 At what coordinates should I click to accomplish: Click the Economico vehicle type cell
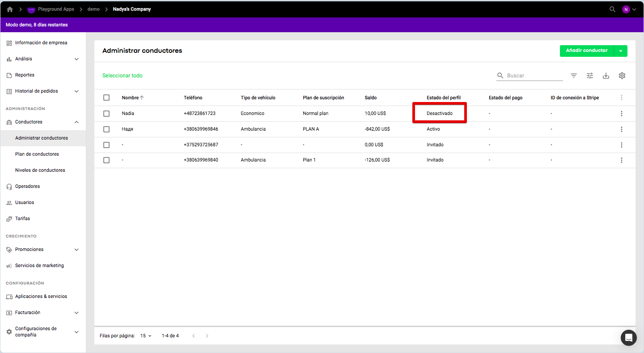pos(253,114)
